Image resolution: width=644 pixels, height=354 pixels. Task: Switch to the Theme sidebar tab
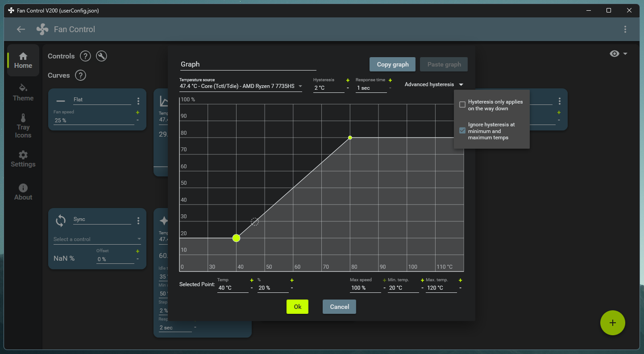(x=23, y=92)
